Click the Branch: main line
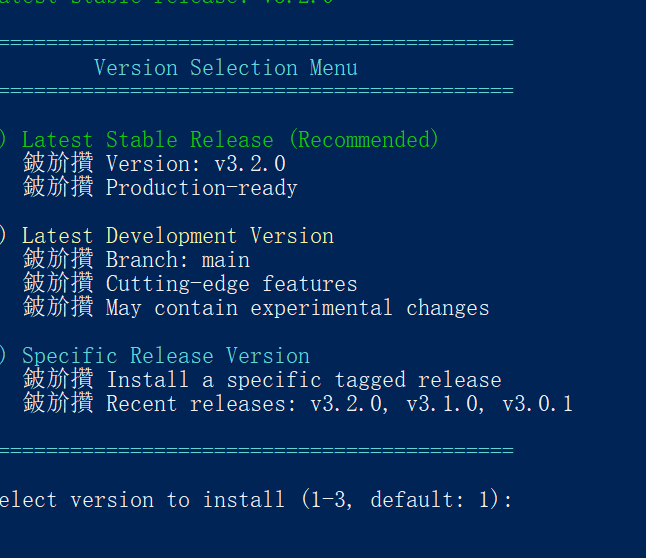646x558 pixels. pos(177,260)
